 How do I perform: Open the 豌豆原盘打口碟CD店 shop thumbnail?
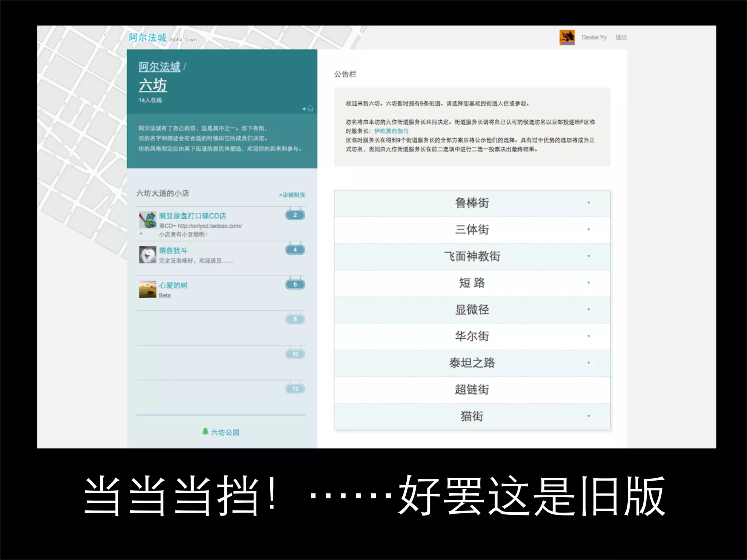(147, 220)
